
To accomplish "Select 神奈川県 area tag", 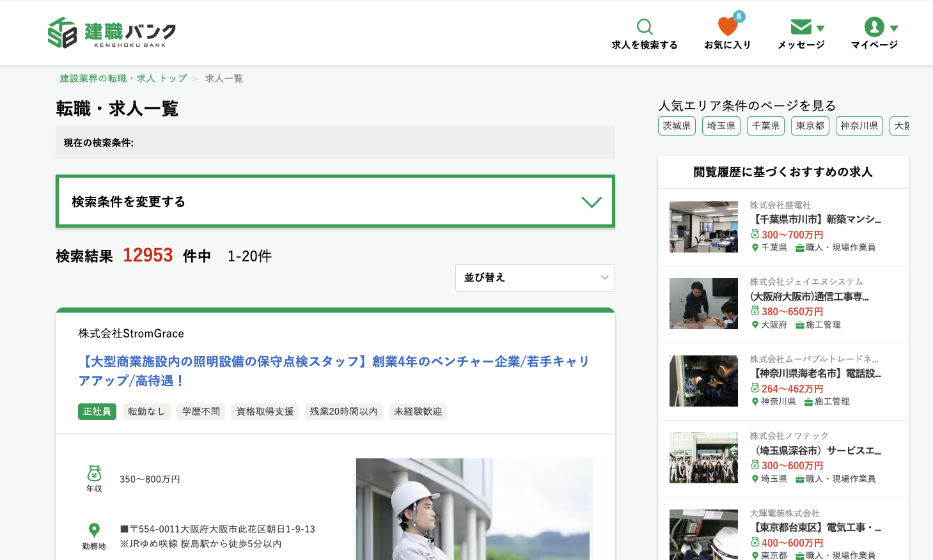I will 859,126.
